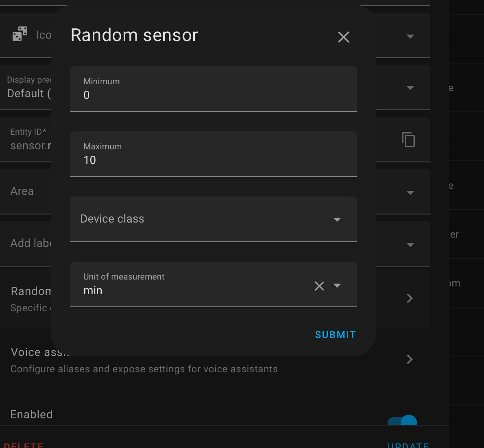Toggle the Enabled switch

tap(403, 422)
